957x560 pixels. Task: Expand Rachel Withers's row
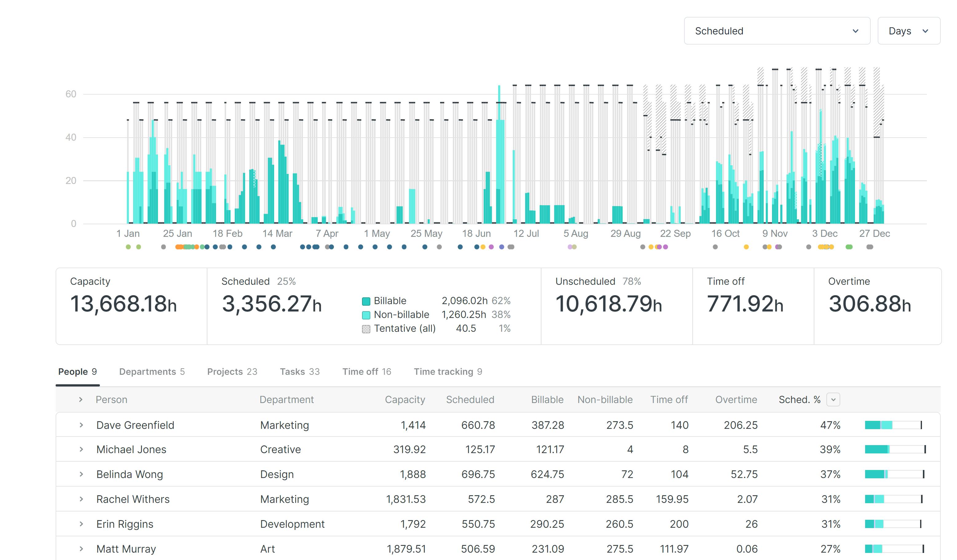[81, 499]
